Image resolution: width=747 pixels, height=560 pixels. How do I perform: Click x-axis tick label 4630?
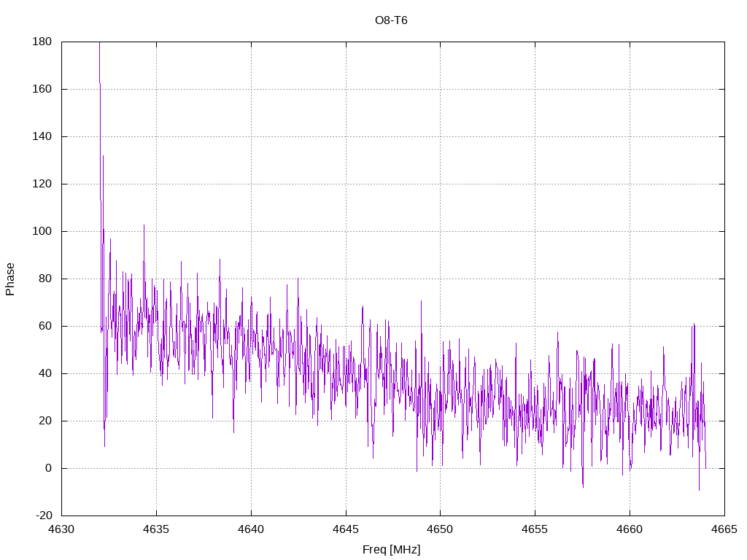[x=61, y=529]
